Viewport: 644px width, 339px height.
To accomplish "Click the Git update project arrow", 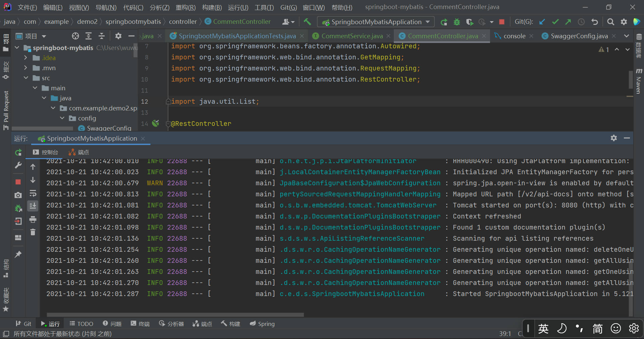I will pos(542,22).
